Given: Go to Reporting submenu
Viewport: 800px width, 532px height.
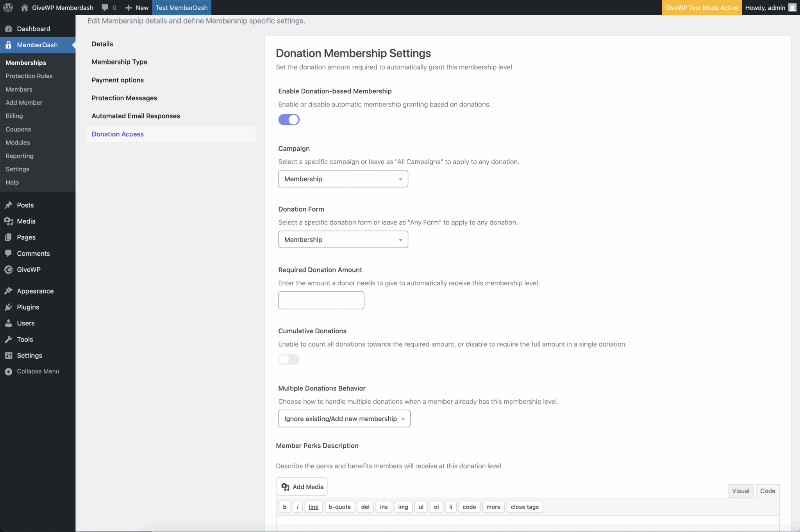Looking at the screenshot, I should click(x=20, y=156).
